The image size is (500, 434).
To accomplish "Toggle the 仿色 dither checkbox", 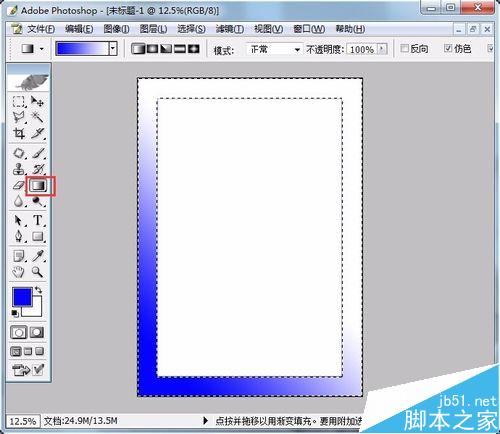I will (x=448, y=48).
